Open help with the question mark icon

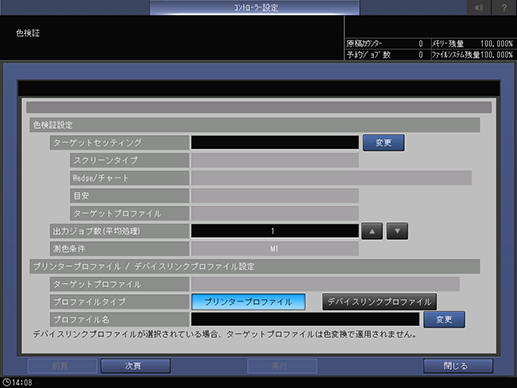[x=504, y=7]
